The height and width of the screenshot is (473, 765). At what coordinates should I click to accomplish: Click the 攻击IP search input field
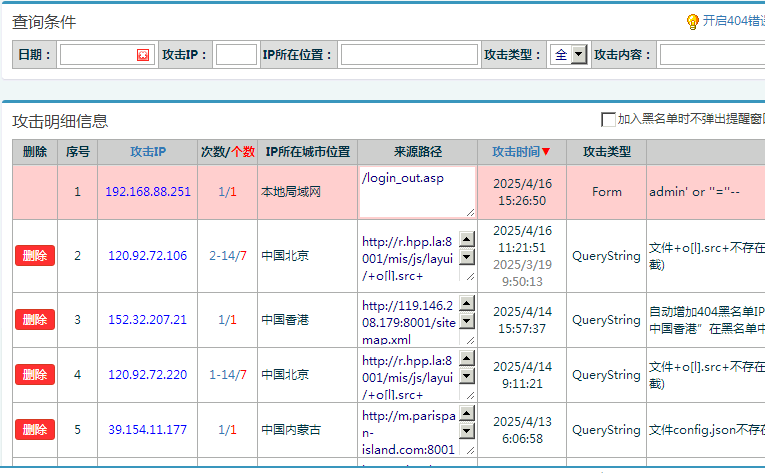pyautogui.click(x=236, y=55)
